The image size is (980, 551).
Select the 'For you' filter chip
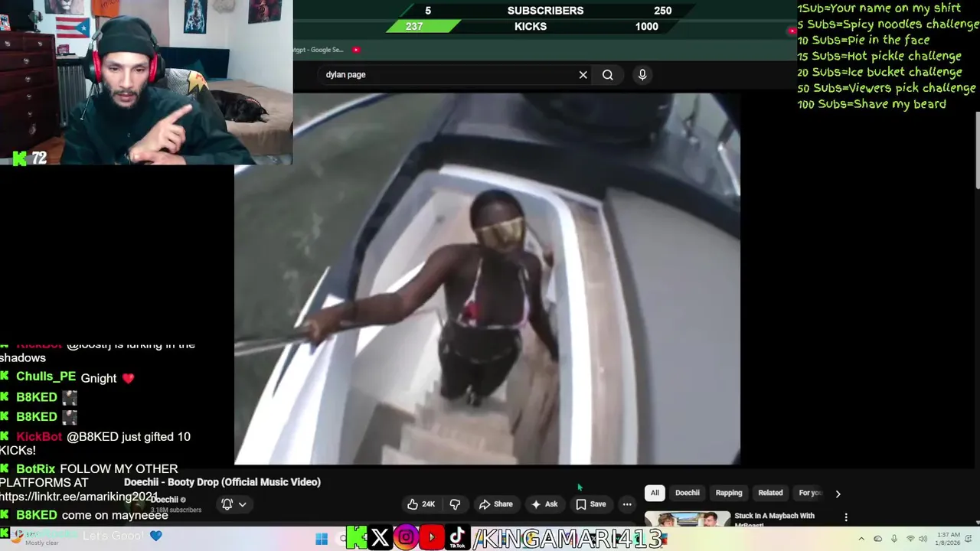(x=809, y=493)
